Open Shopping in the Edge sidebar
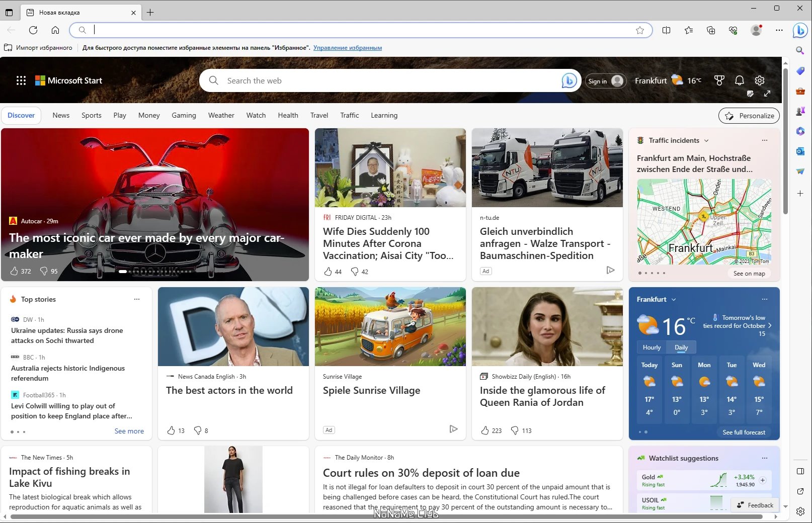 [800, 71]
